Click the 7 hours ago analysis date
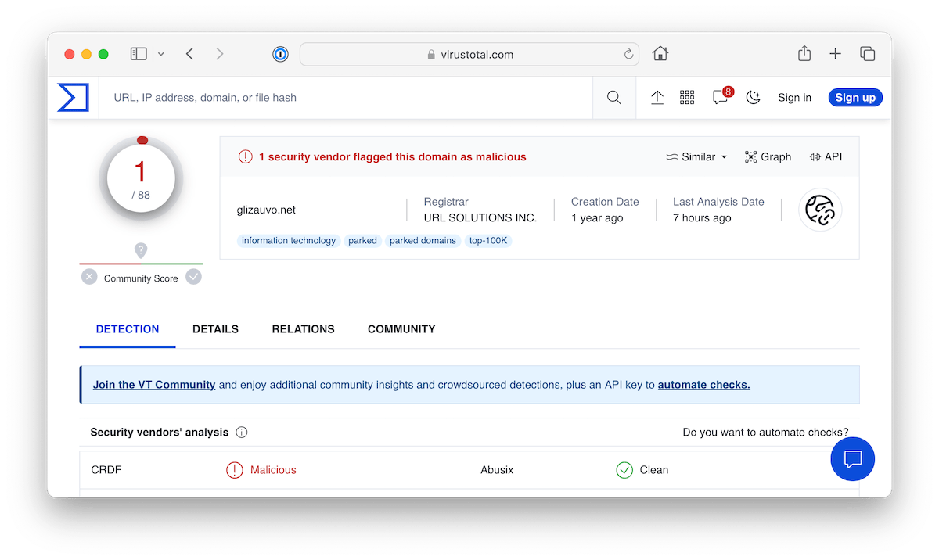Viewport: 939px width, 560px height. [x=702, y=218]
